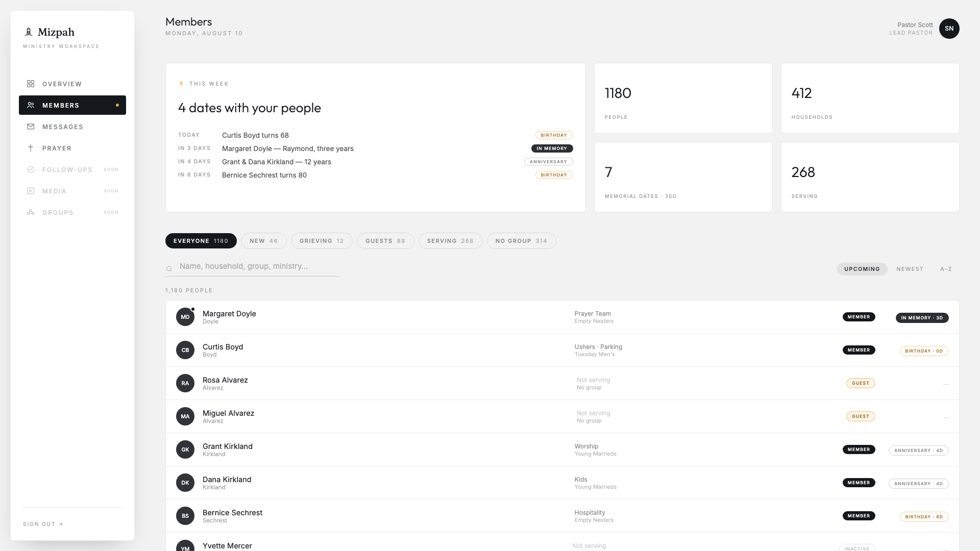980x551 pixels.
Task: Switch sorting to A–Z
Action: tap(946, 269)
